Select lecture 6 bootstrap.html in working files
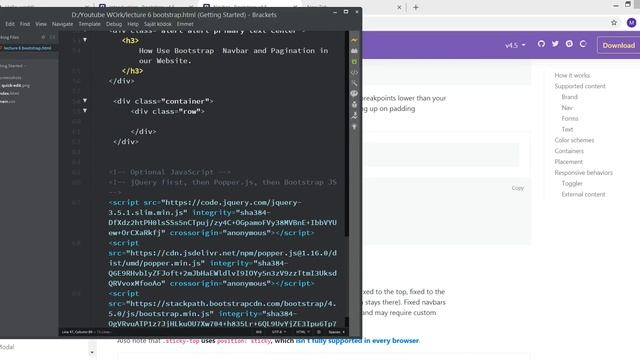 [27, 48]
